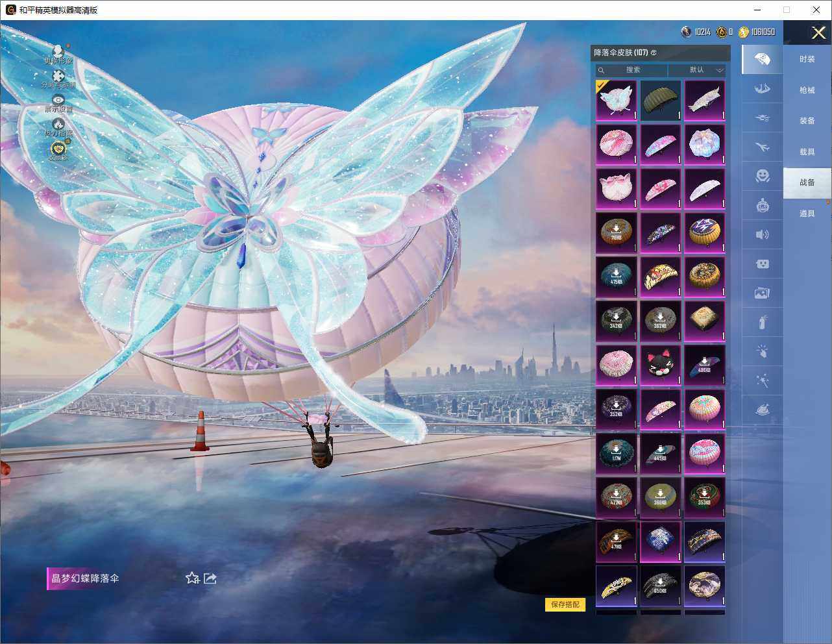
Task: Select the default olive green parachute
Action: [x=661, y=101]
